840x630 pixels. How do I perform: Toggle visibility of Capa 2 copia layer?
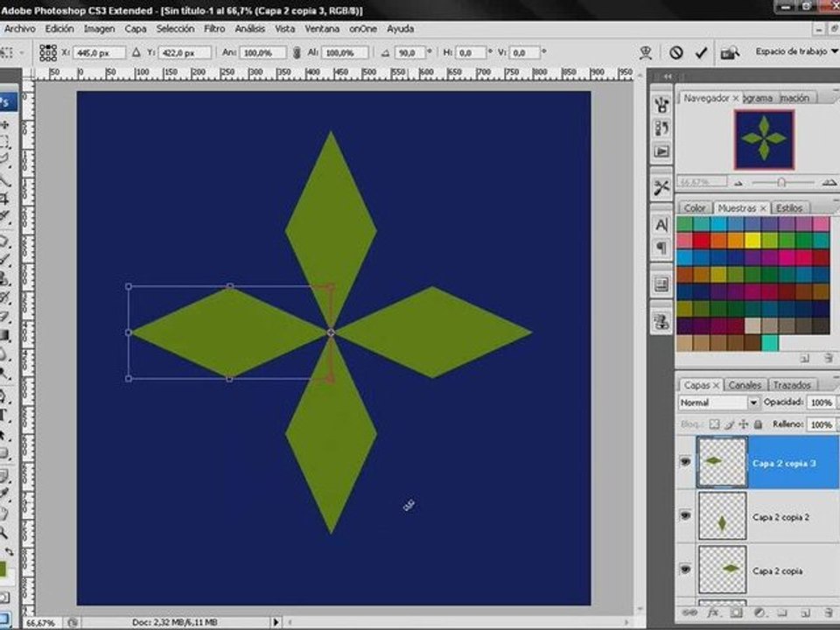point(685,569)
